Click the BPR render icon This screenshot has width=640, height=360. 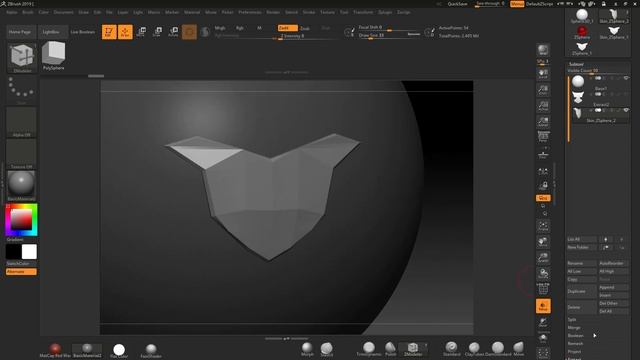point(543,50)
